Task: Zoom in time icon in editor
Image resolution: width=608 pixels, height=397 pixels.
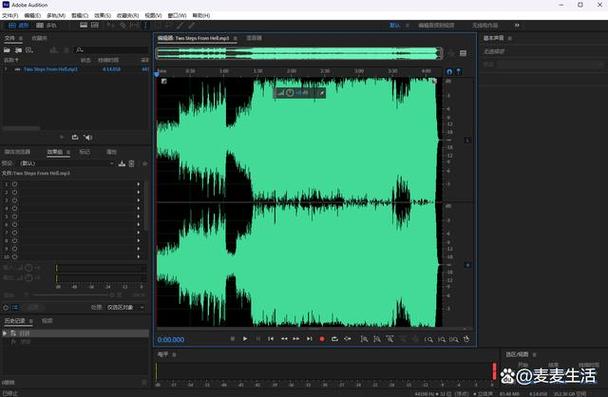Action: click(390, 339)
